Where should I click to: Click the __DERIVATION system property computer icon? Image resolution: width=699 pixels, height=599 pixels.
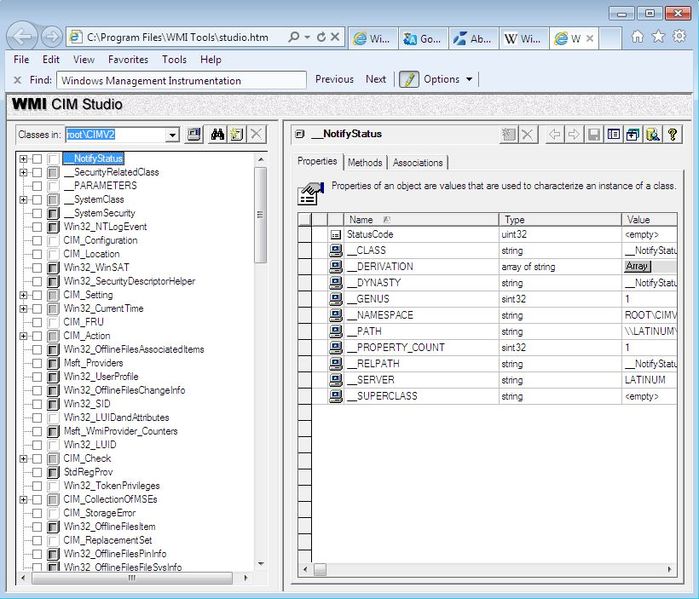click(336, 267)
